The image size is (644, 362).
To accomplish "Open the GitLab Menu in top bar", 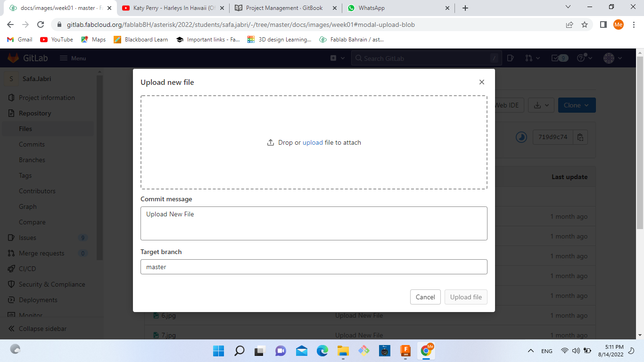I will pos(73,58).
